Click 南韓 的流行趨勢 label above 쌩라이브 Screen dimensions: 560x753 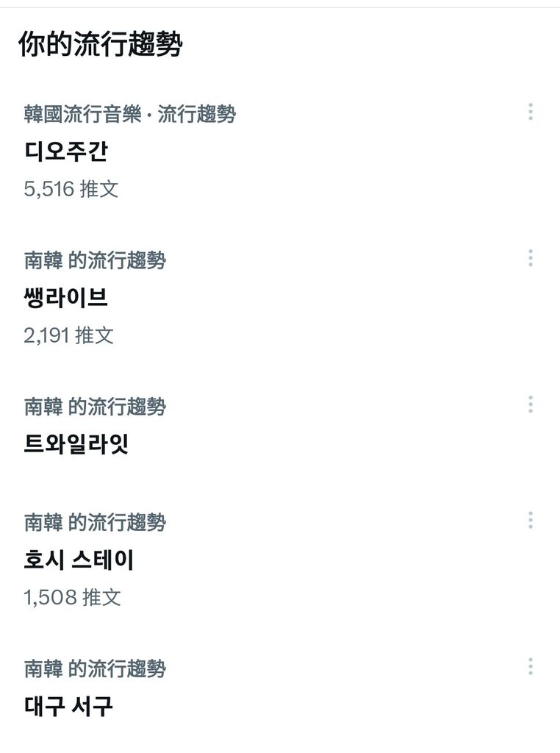coord(95,260)
